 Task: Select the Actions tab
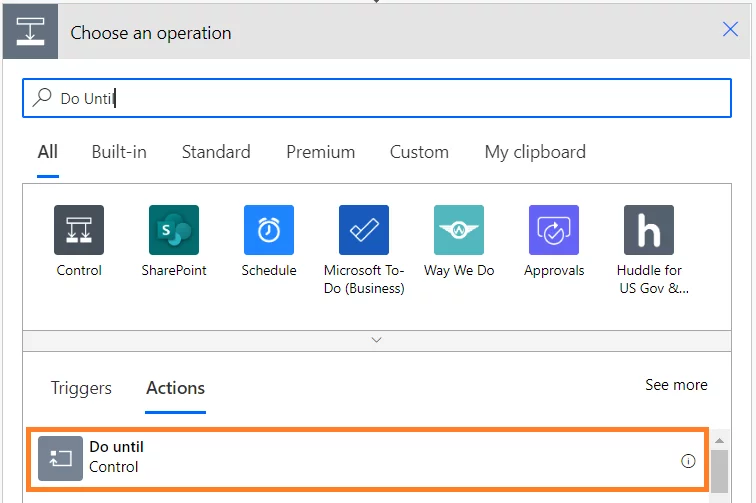pos(176,388)
